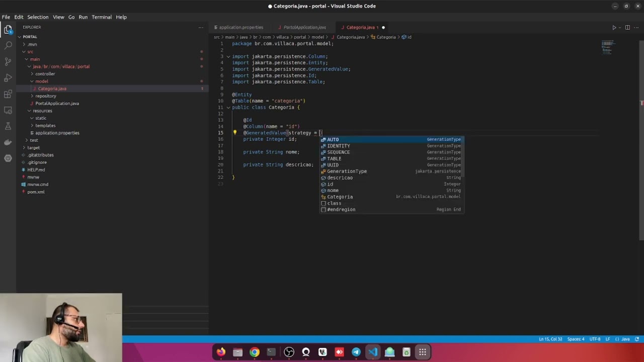Select the IDENTITY autocomplete suggestion

click(391, 146)
